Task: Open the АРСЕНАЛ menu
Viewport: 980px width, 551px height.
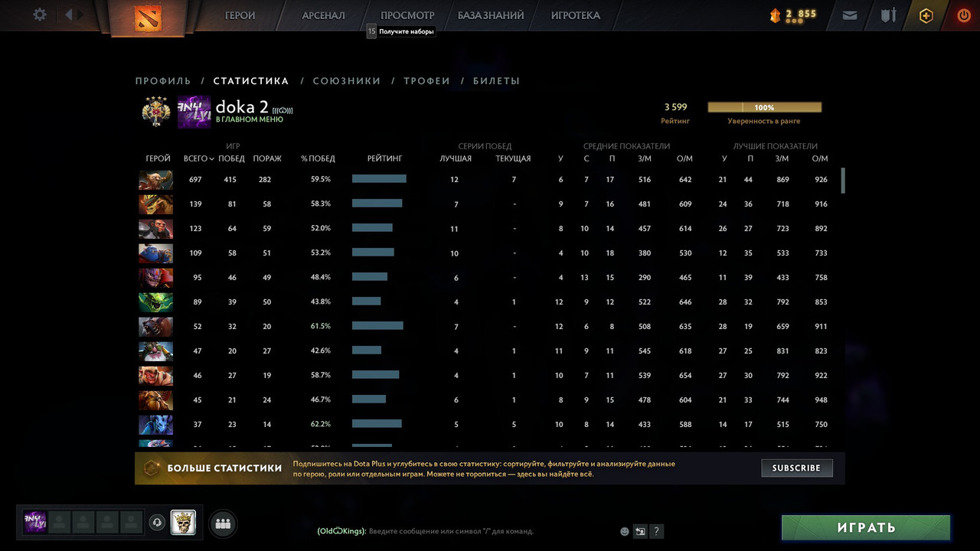Action: point(323,15)
